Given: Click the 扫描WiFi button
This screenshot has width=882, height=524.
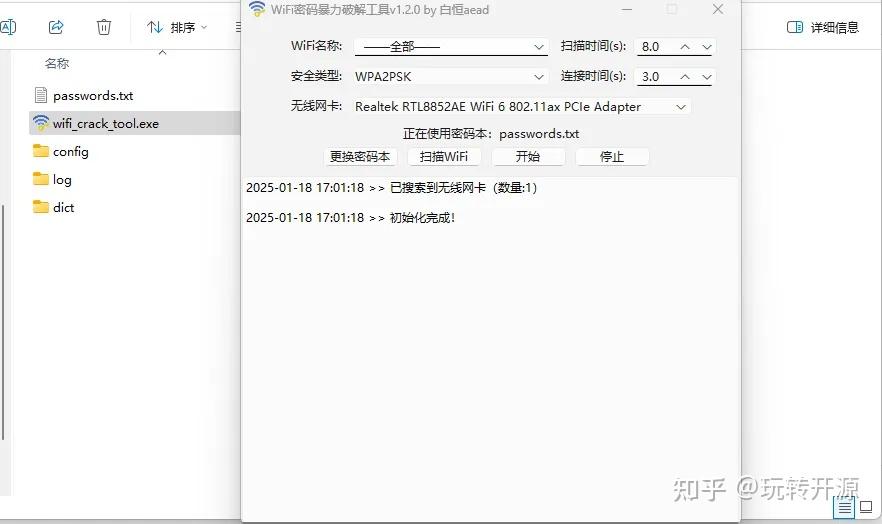Looking at the screenshot, I should click(444, 156).
